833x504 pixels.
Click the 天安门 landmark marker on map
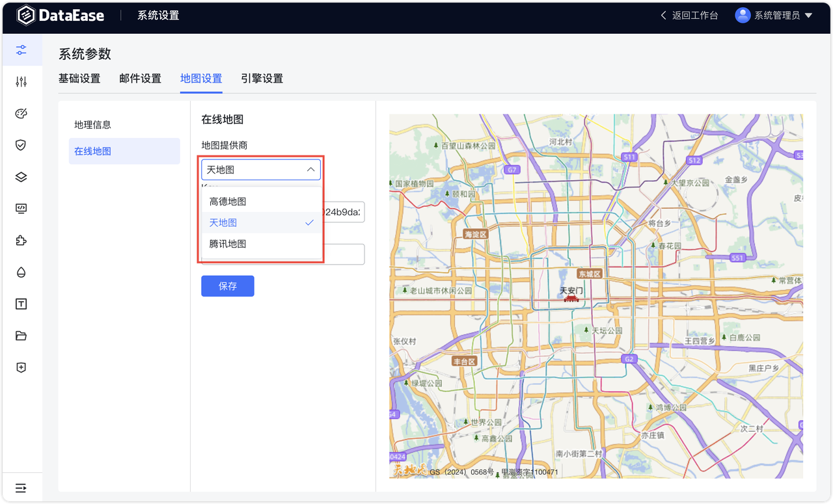tap(571, 297)
